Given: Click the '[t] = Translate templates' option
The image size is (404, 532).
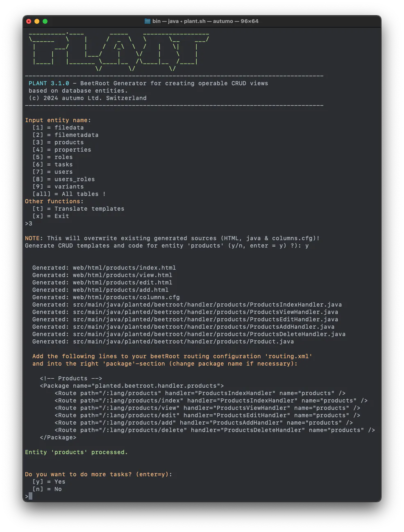Looking at the screenshot, I should point(78,209).
